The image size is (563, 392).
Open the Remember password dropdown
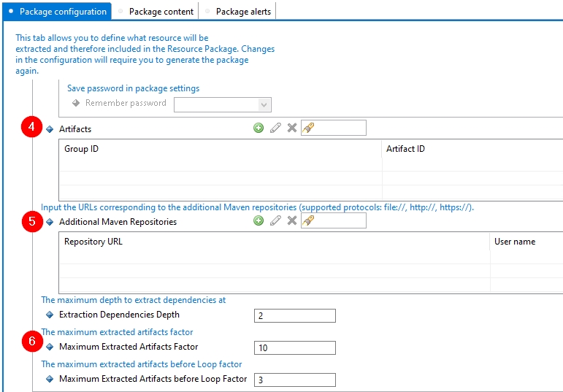tap(264, 104)
